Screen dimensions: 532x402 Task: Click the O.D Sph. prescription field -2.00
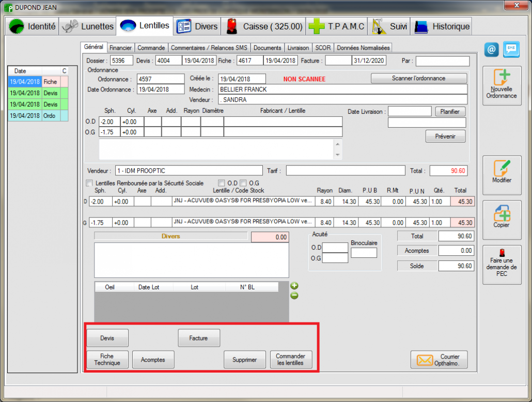point(109,122)
